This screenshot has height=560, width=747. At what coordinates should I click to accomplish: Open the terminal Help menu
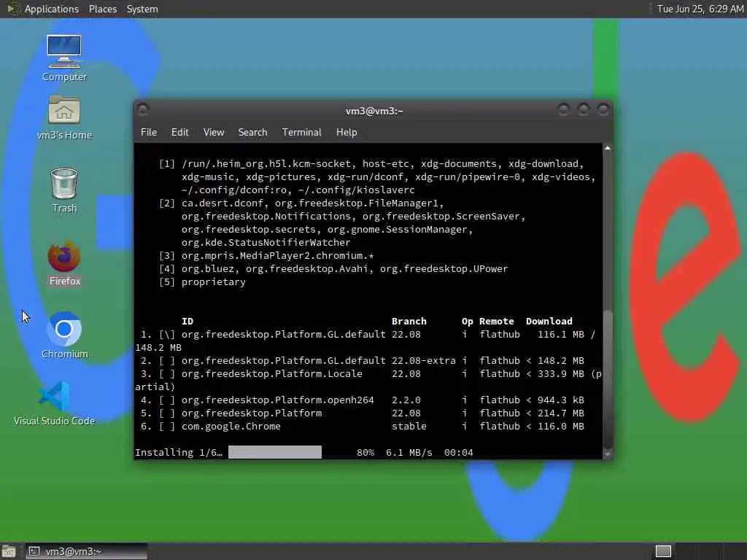[347, 133]
